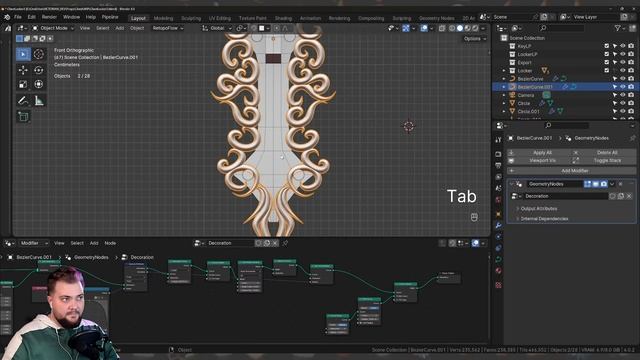Select the Move tool
The height and width of the screenshot is (360, 640).
(23, 70)
